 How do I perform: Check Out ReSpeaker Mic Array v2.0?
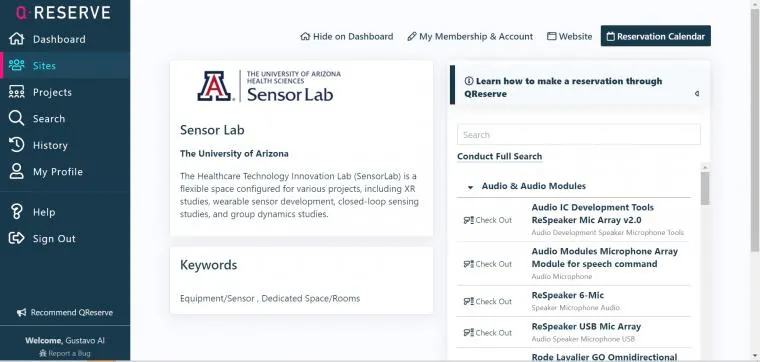488,220
